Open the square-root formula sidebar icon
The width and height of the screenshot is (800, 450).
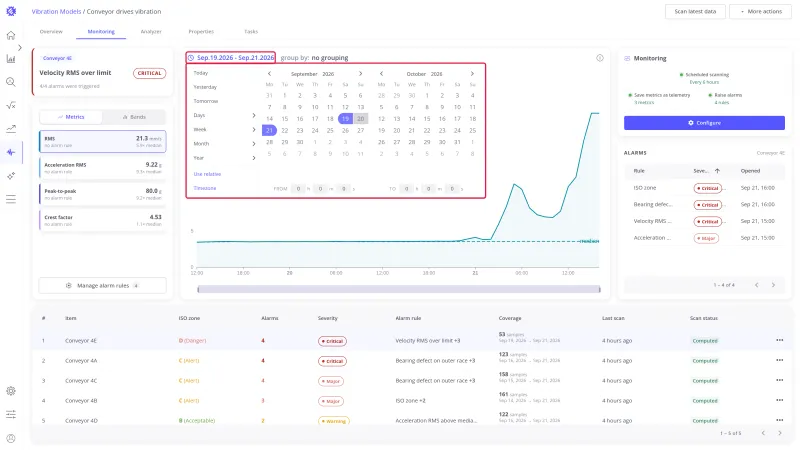tap(11, 105)
